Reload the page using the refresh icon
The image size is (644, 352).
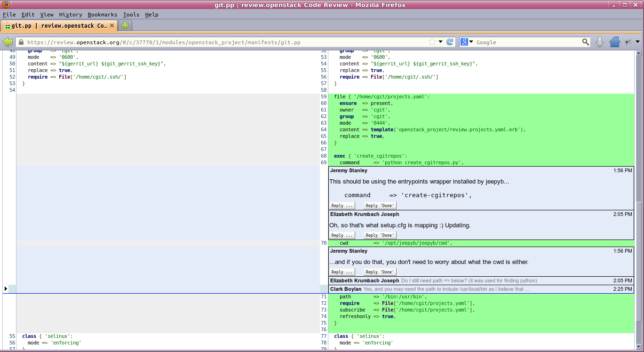450,42
